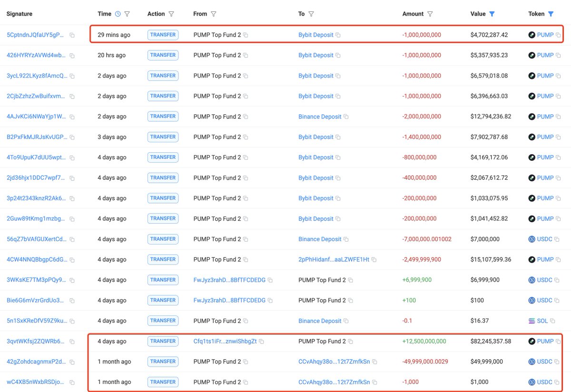
Task: Open USDC token in $6,999,900 row
Action: click(545, 280)
